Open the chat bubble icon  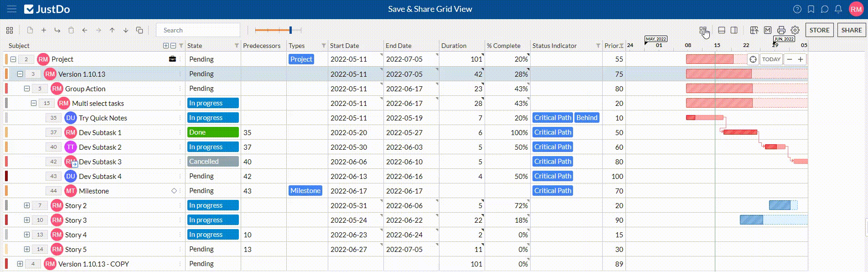point(825,9)
